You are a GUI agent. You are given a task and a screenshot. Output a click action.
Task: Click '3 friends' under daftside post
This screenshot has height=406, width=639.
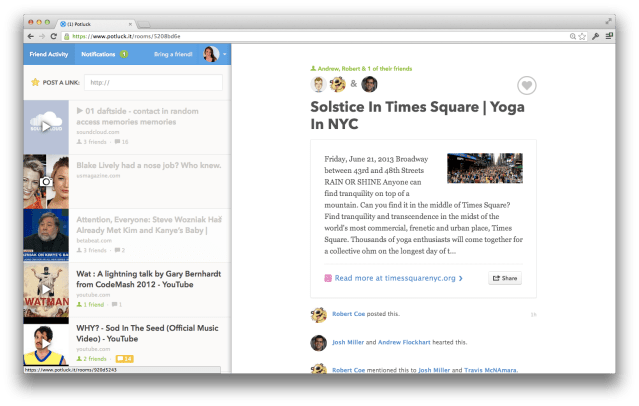92,142
